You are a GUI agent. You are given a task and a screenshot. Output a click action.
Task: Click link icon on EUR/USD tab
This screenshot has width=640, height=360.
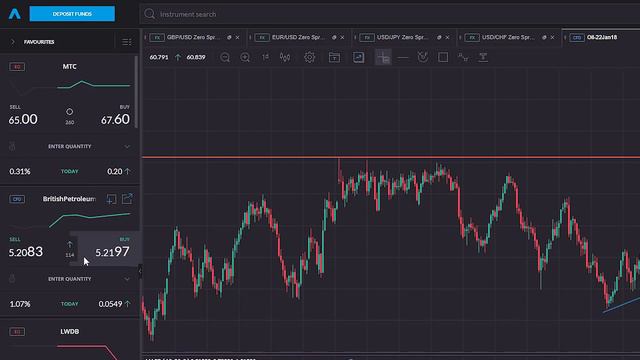(334, 38)
